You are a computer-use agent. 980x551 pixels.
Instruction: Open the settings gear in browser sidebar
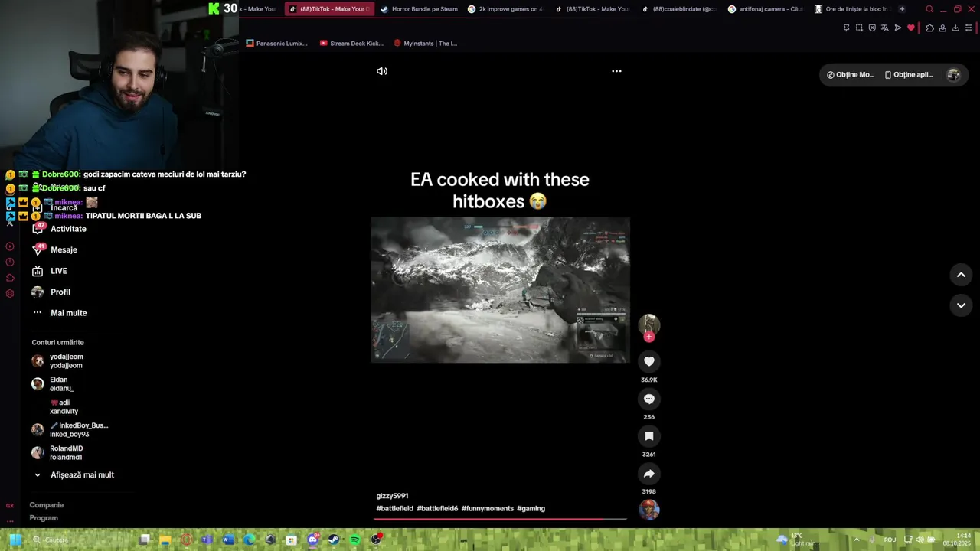(10, 294)
